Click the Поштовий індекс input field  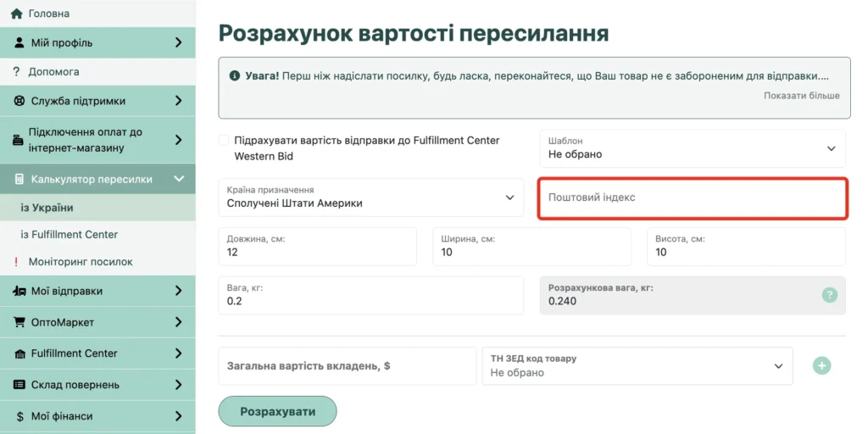[693, 198]
